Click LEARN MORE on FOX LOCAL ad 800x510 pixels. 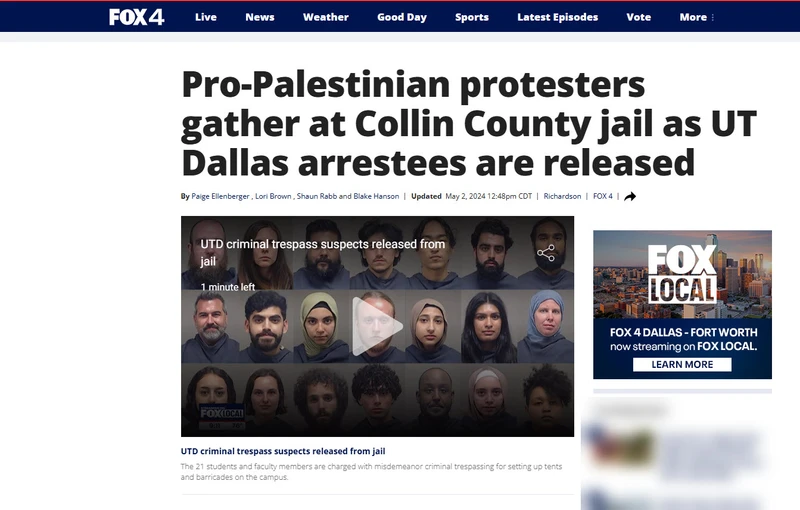[682, 365]
